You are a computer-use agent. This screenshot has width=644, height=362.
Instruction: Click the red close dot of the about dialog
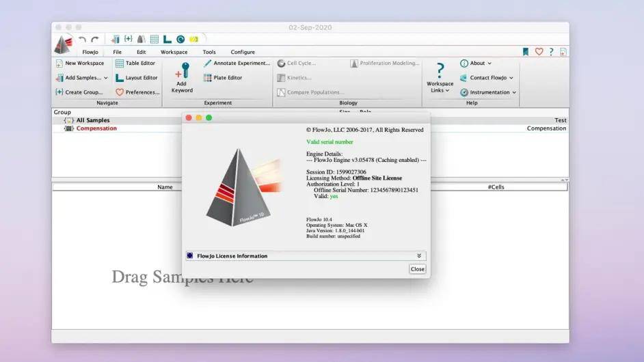click(189, 117)
